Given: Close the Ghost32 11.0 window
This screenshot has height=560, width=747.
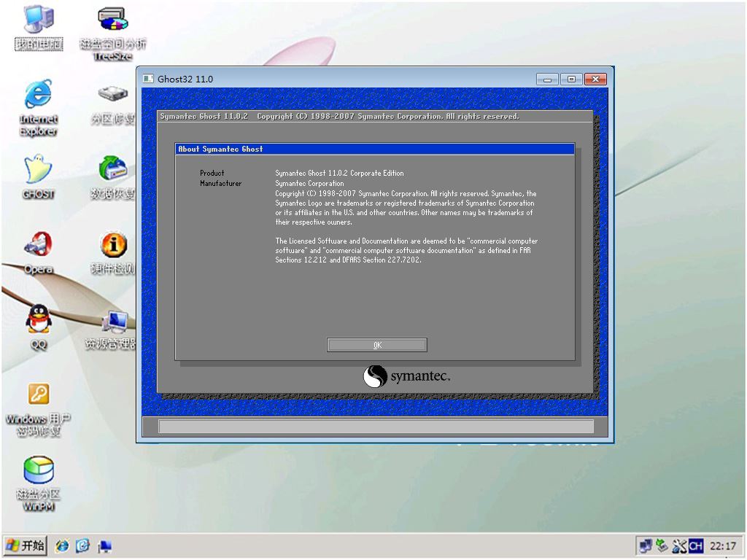Looking at the screenshot, I should point(595,79).
